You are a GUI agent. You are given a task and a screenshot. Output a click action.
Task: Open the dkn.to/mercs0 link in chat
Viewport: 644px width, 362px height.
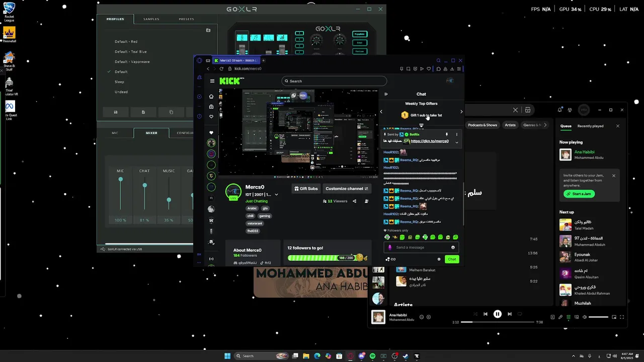coord(429,141)
